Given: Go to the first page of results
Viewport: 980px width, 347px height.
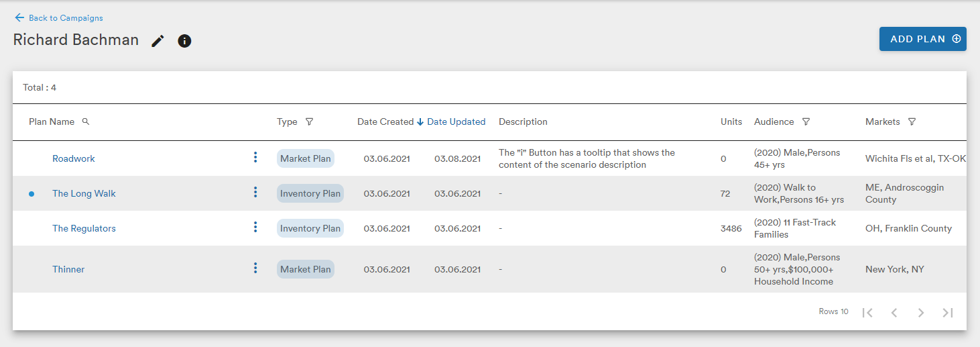Looking at the screenshot, I should click(867, 312).
